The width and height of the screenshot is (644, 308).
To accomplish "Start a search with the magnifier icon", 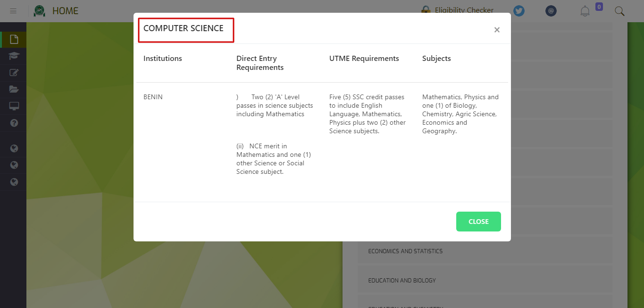I will point(619,10).
